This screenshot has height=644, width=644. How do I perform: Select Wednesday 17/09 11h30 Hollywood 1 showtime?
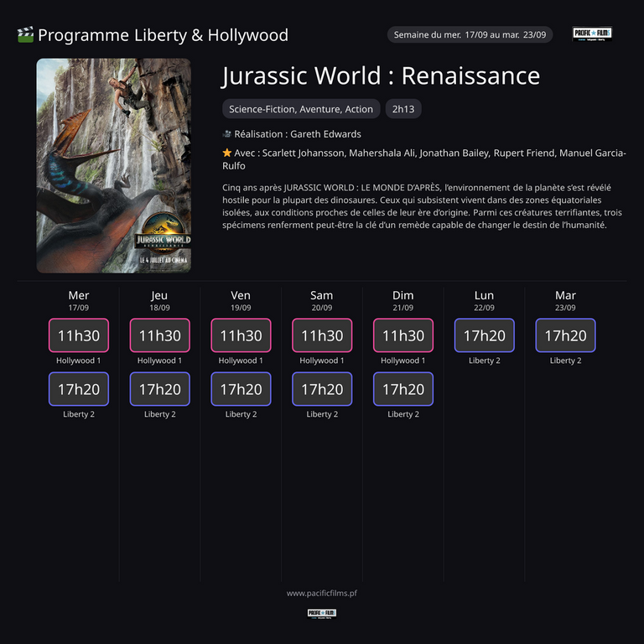(79, 335)
